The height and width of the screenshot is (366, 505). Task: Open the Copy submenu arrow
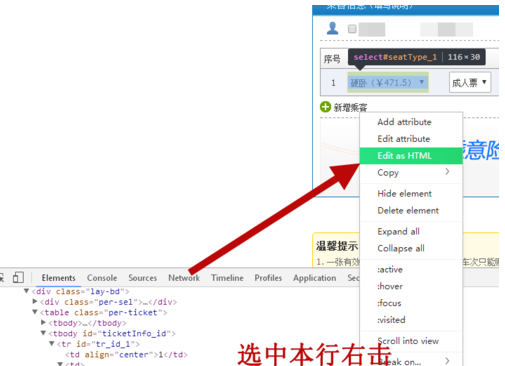[x=447, y=172]
